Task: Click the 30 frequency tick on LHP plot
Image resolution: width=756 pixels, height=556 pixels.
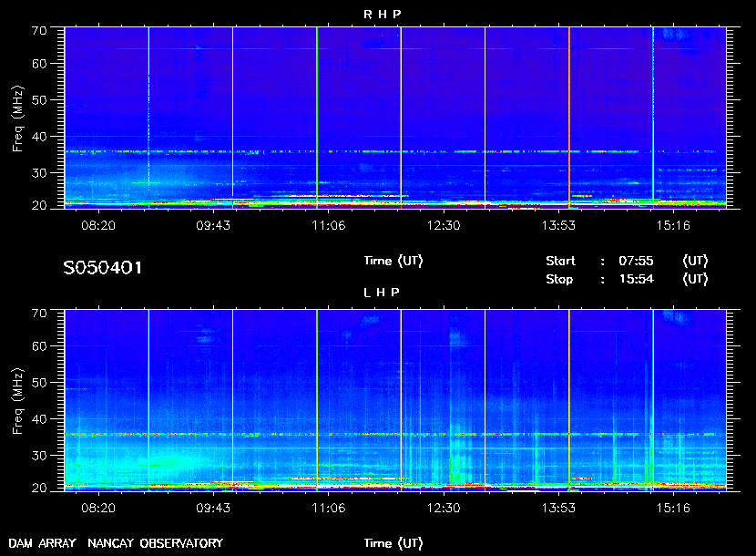Action: tap(39, 455)
